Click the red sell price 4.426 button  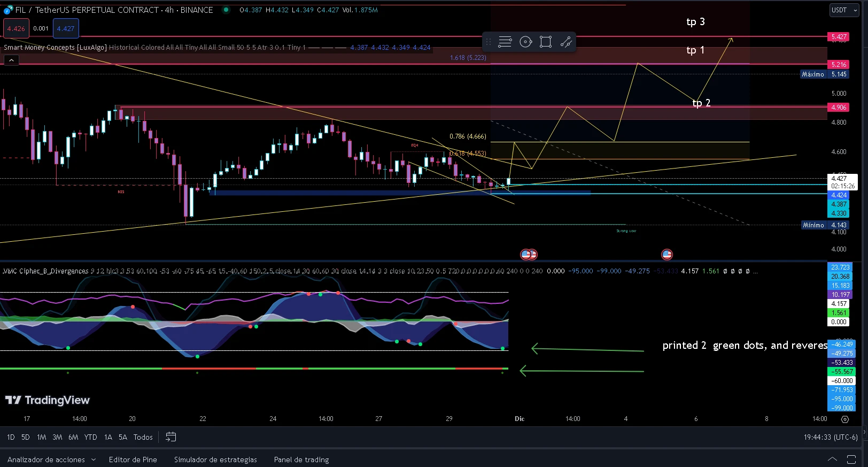click(x=16, y=28)
